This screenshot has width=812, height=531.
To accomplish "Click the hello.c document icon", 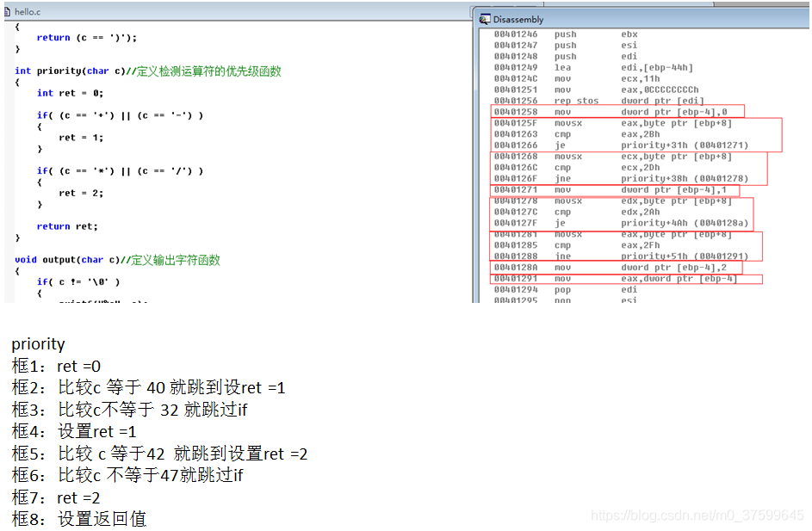I will 7,11.
